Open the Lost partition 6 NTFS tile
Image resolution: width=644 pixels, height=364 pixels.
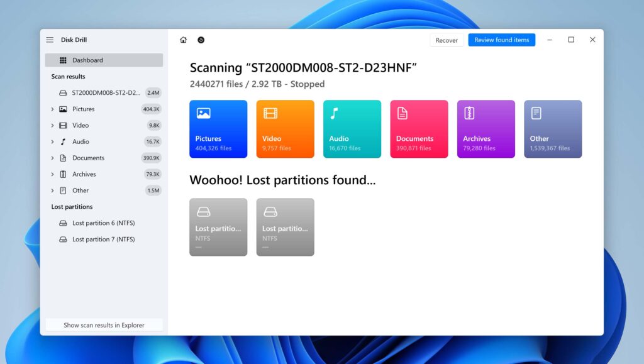(x=218, y=226)
